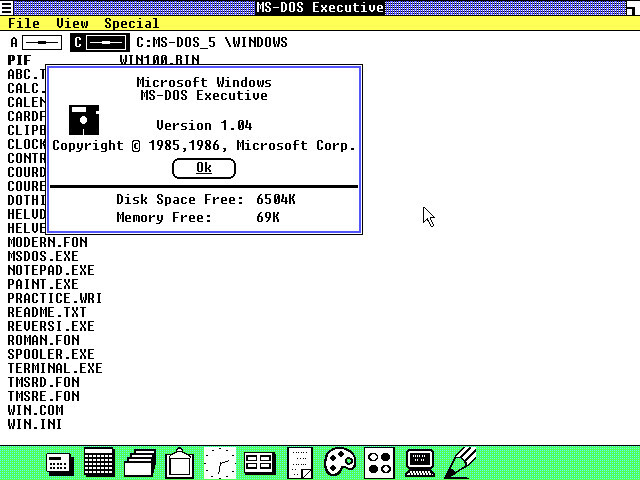The height and width of the screenshot is (480, 640).
Task: Select WIN.INI in the file list
Action: coord(35,424)
